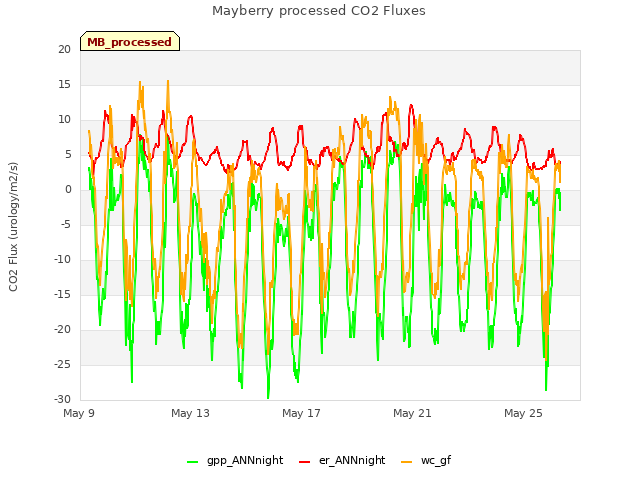The image size is (640, 480).
Task: Toggle the er_ANNnight legend entry
Action: click(342, 460)
